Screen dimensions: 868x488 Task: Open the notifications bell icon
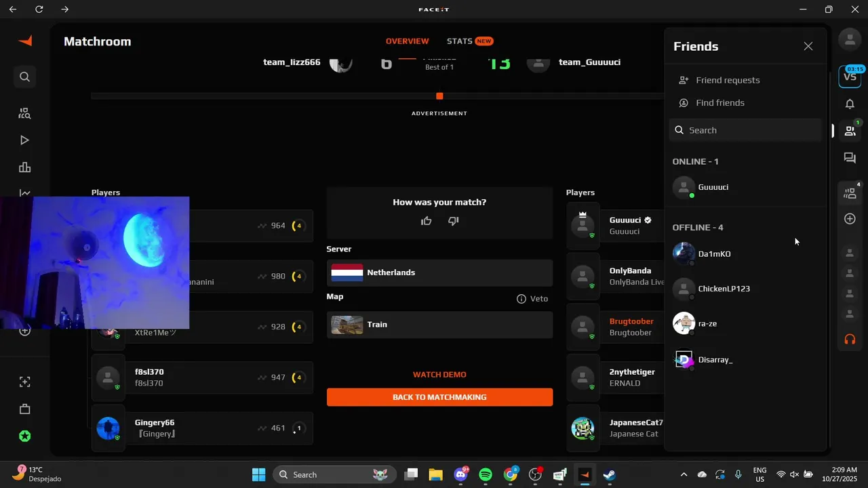(x=850, y=104)
